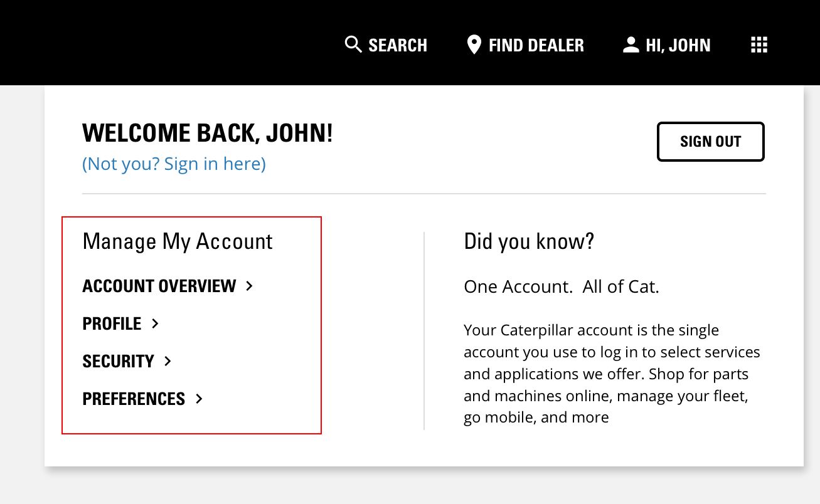Click the chevron arrow next to Security
This screenshot has width=820, height=504.
[168, 361]
